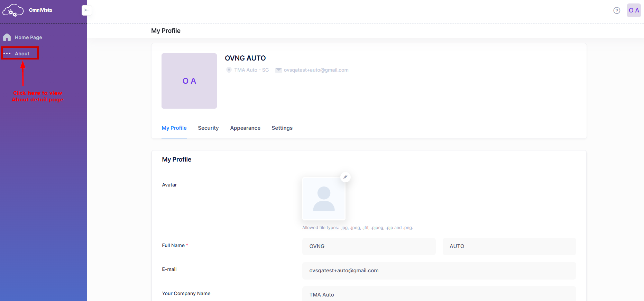Switch to the Security tab
The height and width of the screenshot is (301, 644).
(208, 128)
